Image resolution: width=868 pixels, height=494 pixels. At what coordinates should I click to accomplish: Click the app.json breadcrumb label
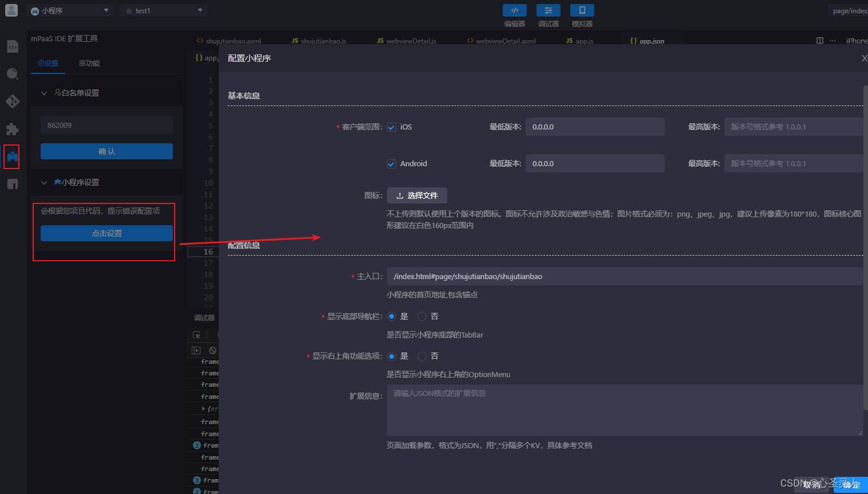click(x=207, y=58)
